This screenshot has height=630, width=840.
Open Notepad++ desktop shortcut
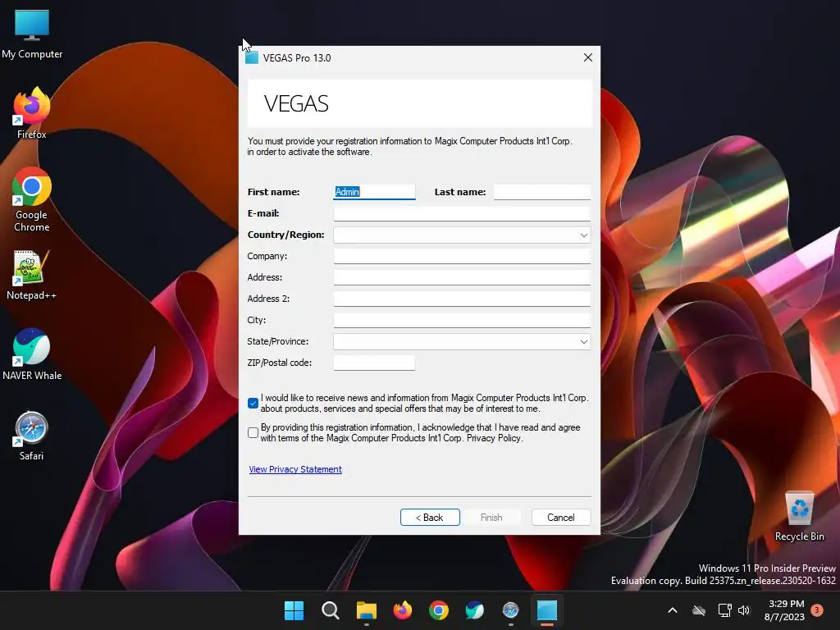point(32,275)
